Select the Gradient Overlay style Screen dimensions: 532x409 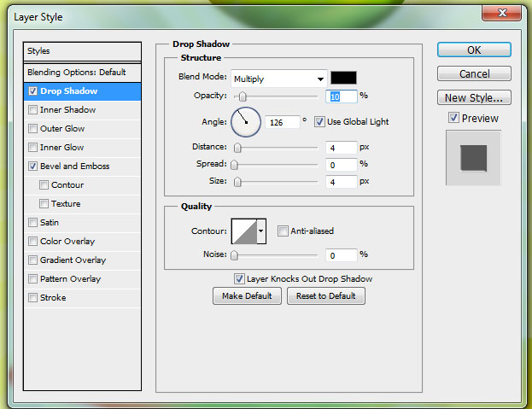click(x=73, y=260)
